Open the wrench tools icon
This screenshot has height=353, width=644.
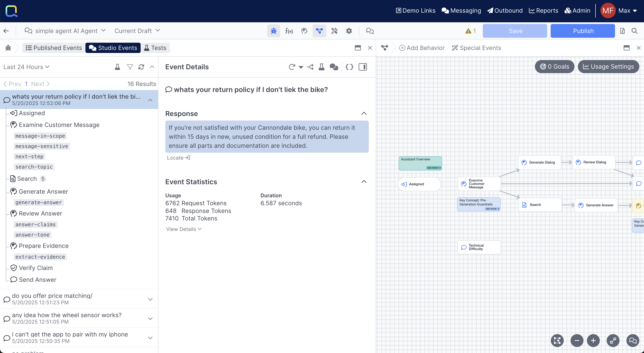(334, 31)
